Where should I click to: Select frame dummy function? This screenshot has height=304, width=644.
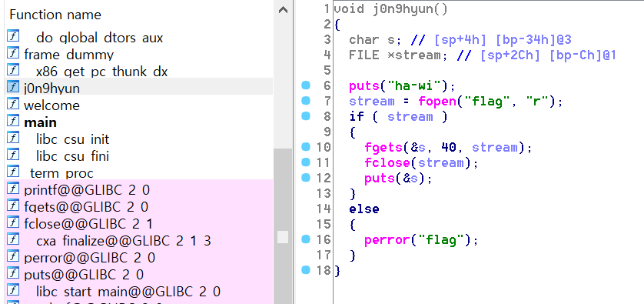click(x=68, y=55)
